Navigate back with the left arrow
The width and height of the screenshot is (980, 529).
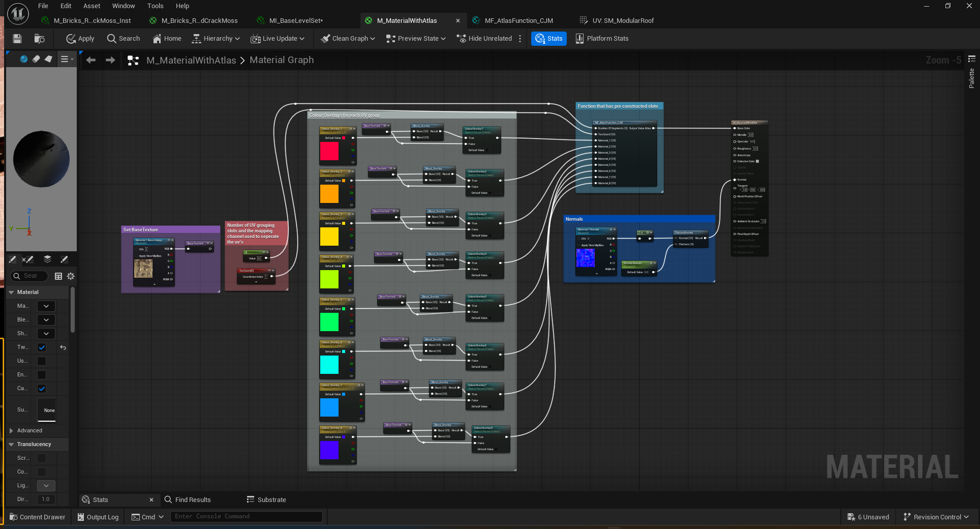(x=91, y=60)
